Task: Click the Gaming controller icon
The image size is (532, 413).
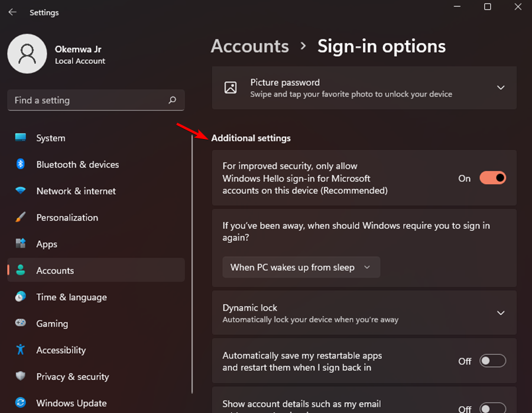Action: point(21,324)
